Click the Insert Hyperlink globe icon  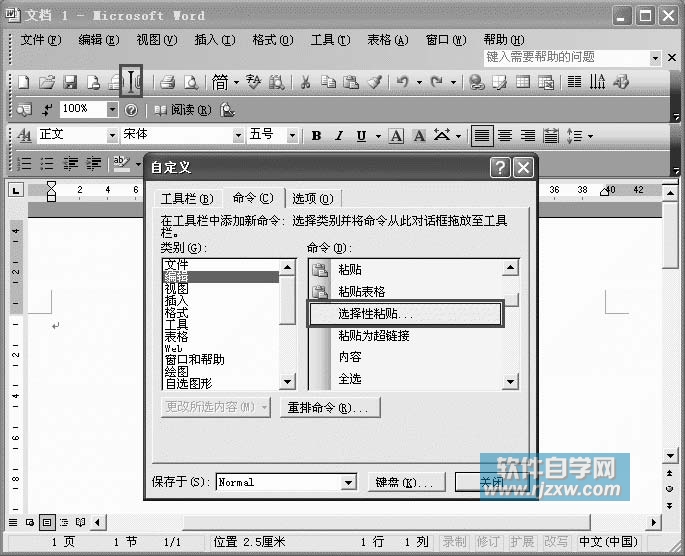[x=476, y=82]
